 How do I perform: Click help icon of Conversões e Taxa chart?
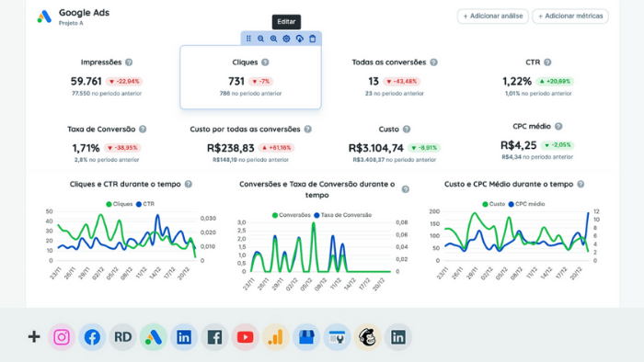point(406,189)
